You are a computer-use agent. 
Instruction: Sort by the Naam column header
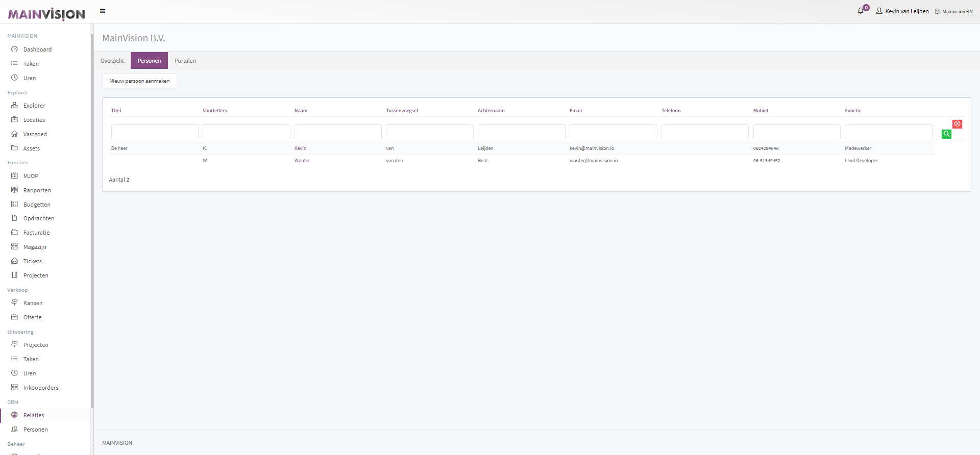tap(301, 111)
